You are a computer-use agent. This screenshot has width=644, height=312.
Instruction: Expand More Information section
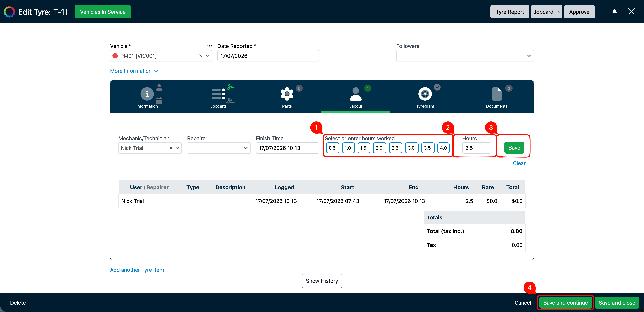pos(134,71)
